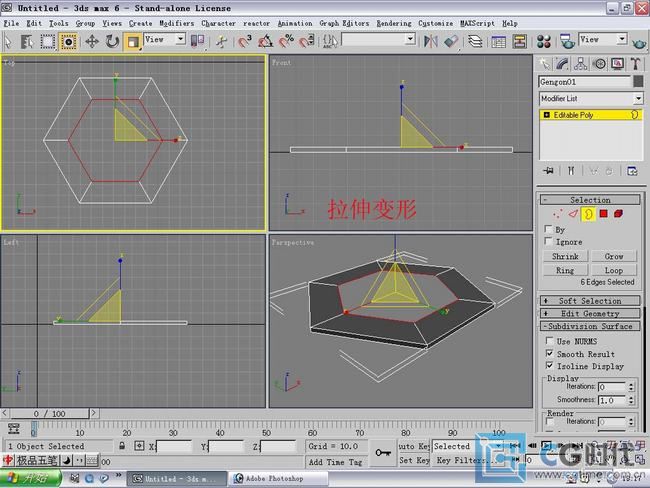Image resolution: width=650 pixels, height=488 pixels.
Task: Switch to the Motion command panel
Action: point(599,64)
